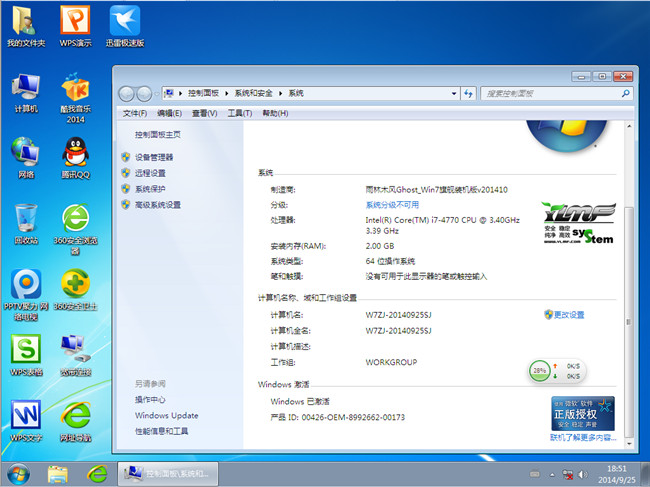This screenshot has width=650, height=487.
Task: Expand the arrow before 控制面板 breadcrumb
Action: [x=180, y=94]
